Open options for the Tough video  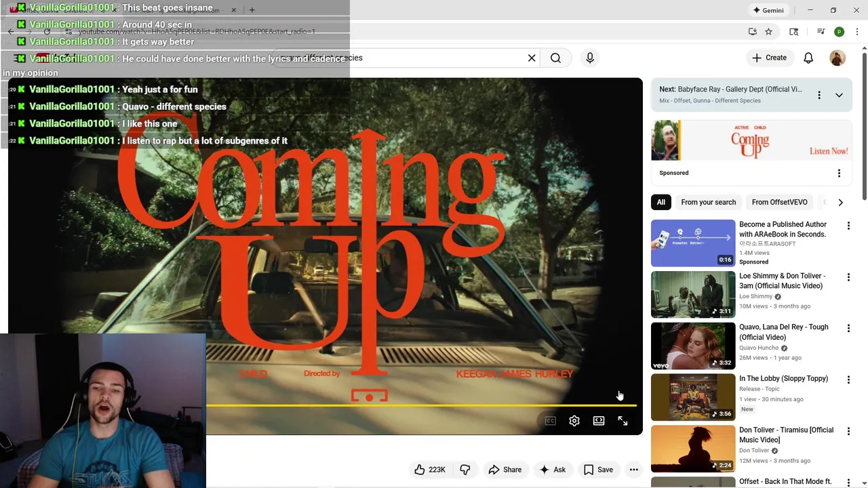coord(848,328)
